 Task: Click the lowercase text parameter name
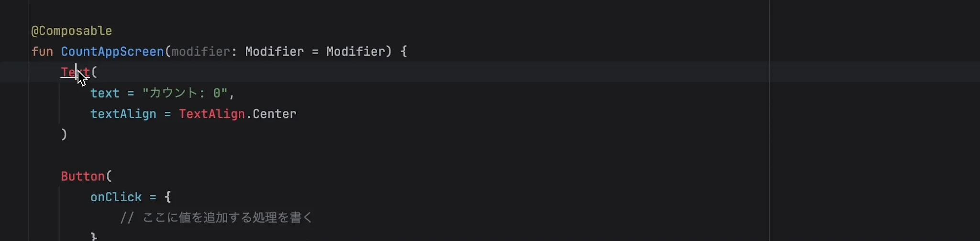(x=105, y=93)
